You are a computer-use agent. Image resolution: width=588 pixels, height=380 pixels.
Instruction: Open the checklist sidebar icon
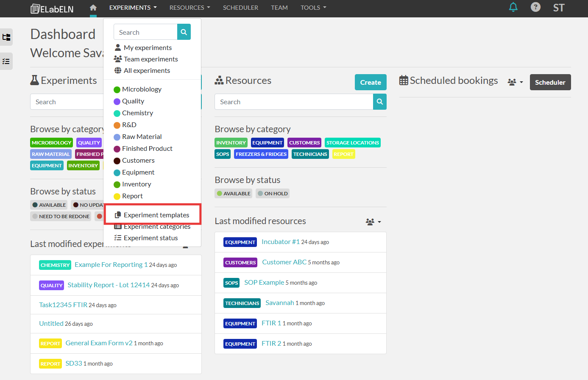point(6,61)
